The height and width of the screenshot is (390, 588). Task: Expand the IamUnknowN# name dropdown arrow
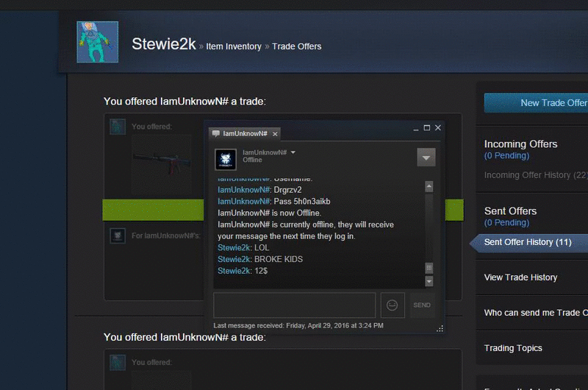293,152
